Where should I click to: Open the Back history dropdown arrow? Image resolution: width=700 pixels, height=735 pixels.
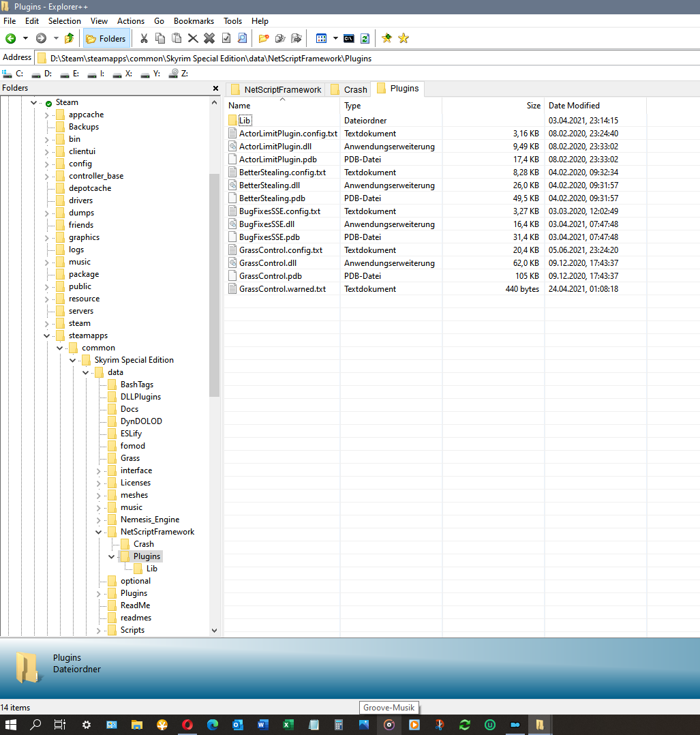pos(25,39)
